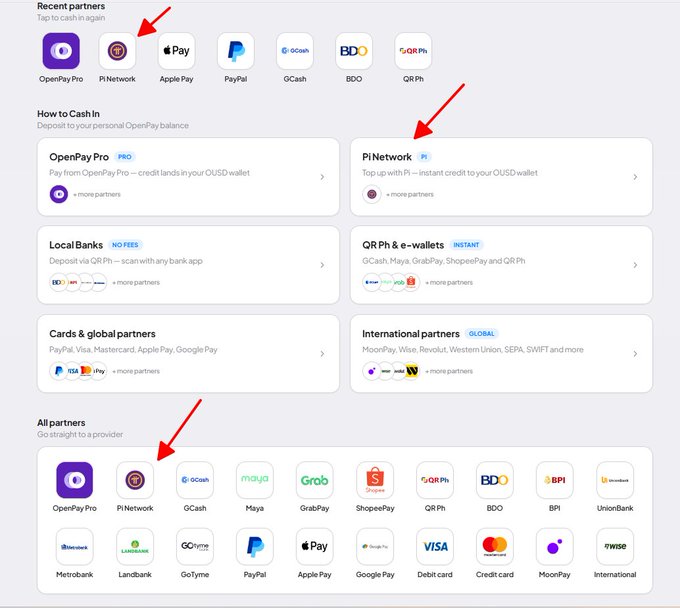680x608 pixels.
Task: Click '+ more partners' in Pi Network card
Action: click(x=410, y=194)
